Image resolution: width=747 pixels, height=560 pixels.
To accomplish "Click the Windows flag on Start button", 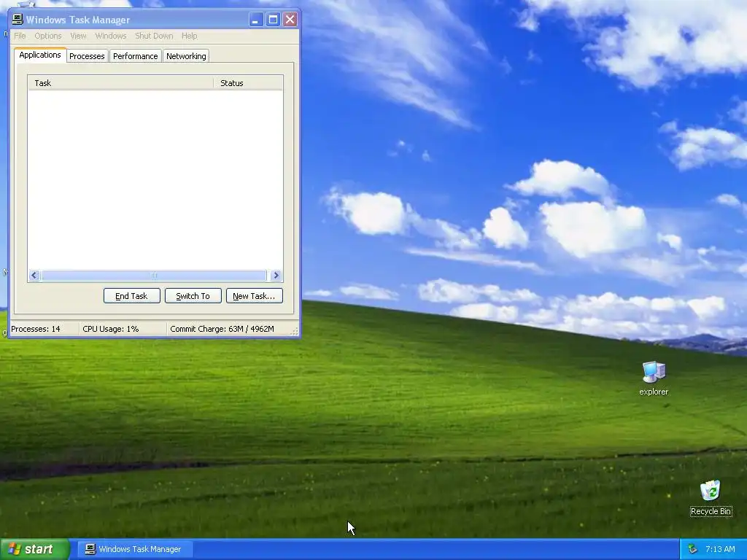I will tap(15, 549).
